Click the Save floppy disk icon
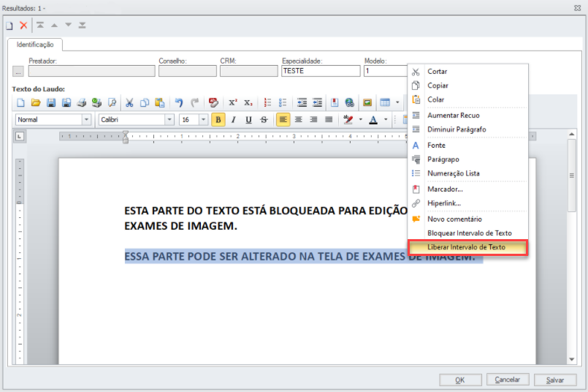Screen dimensions: 588x392 click(51, 102)
